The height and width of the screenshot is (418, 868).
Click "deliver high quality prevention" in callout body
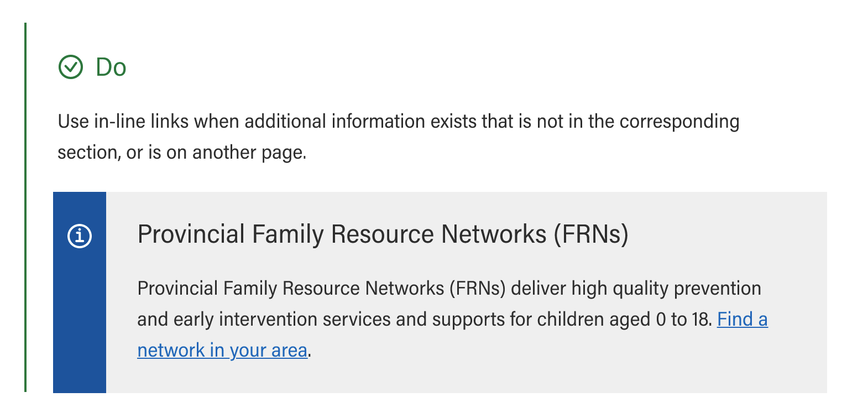pos(636,289)
